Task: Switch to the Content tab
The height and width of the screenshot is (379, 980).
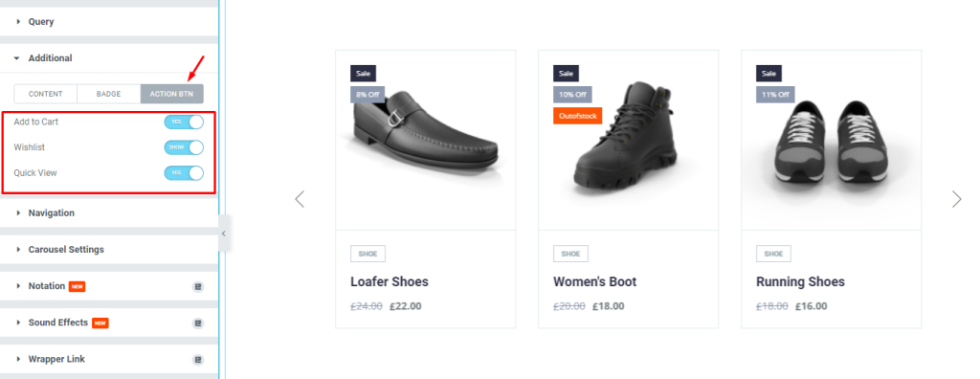Action: click(x=46, y=94)
